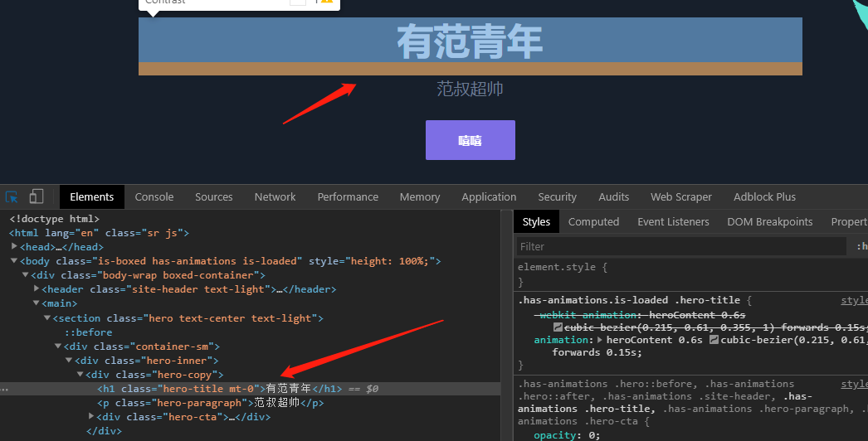Select the html lang="en" element row

coord(251,233)
